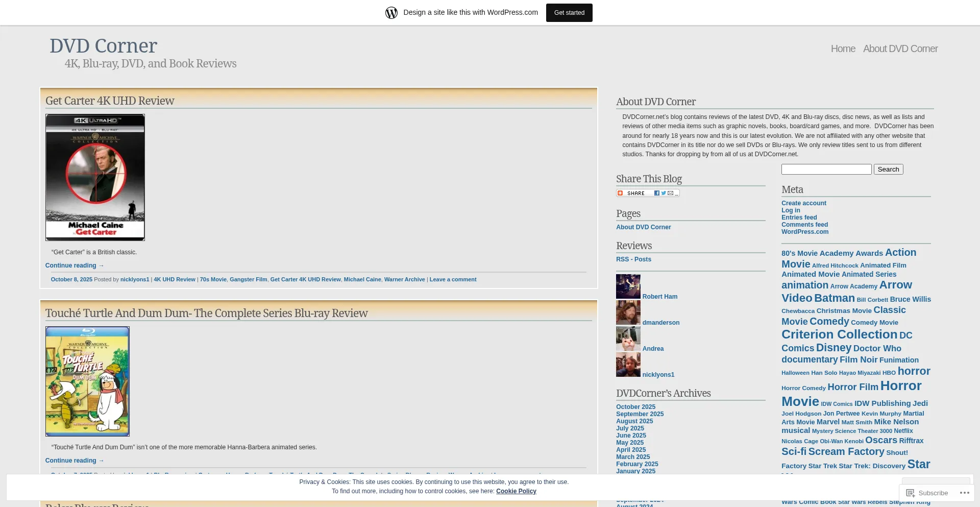Open About DVD Corner in top navigation
The height and width of the screenshot is (507, 980).
pos(900,49)
